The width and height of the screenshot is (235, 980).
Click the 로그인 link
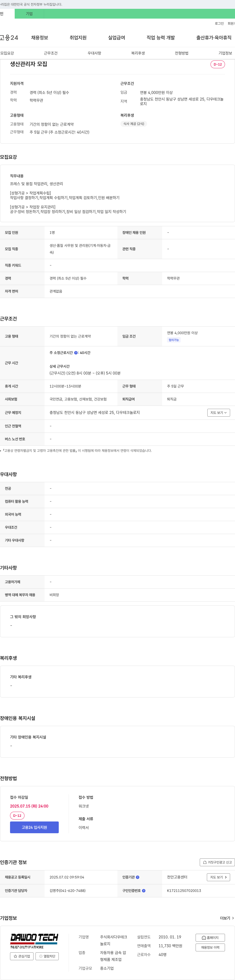pos(219,23)
